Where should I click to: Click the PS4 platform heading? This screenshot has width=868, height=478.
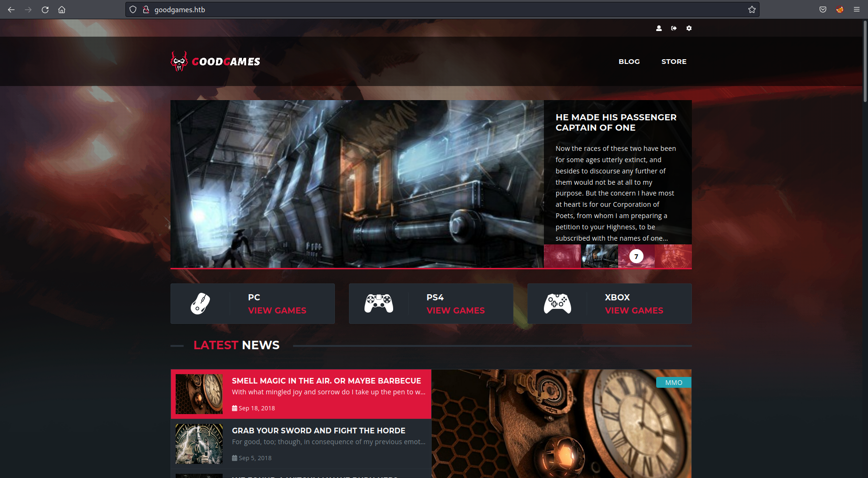tap(435, 298)
